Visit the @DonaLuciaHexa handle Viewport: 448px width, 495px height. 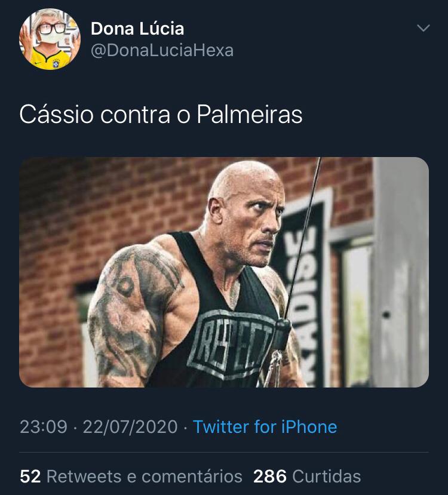[x=162, y=51]
